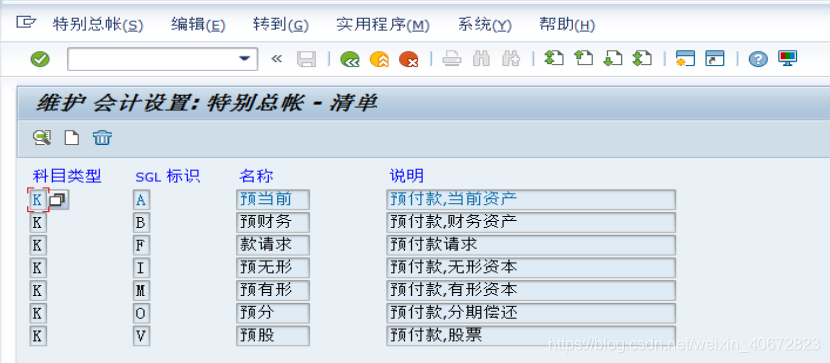This screenshot has height=363, width=830.
Task: Select description 预付款,分期偿还
Action: [531, 313]
